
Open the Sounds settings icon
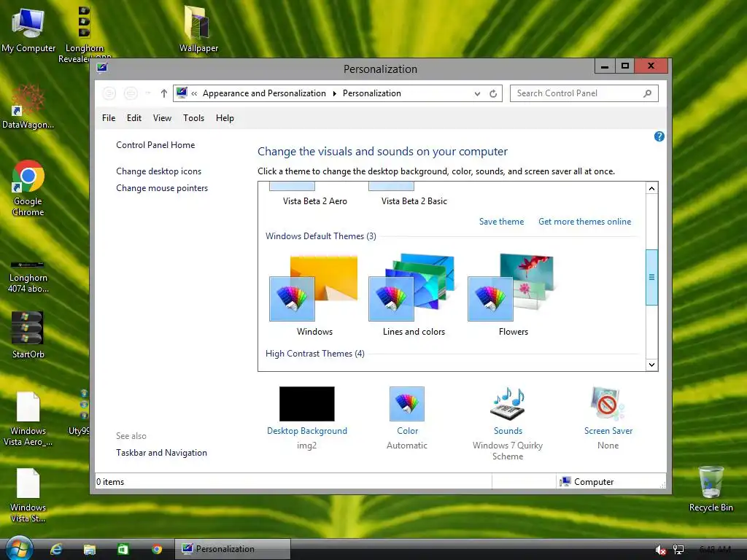[508, 404]
